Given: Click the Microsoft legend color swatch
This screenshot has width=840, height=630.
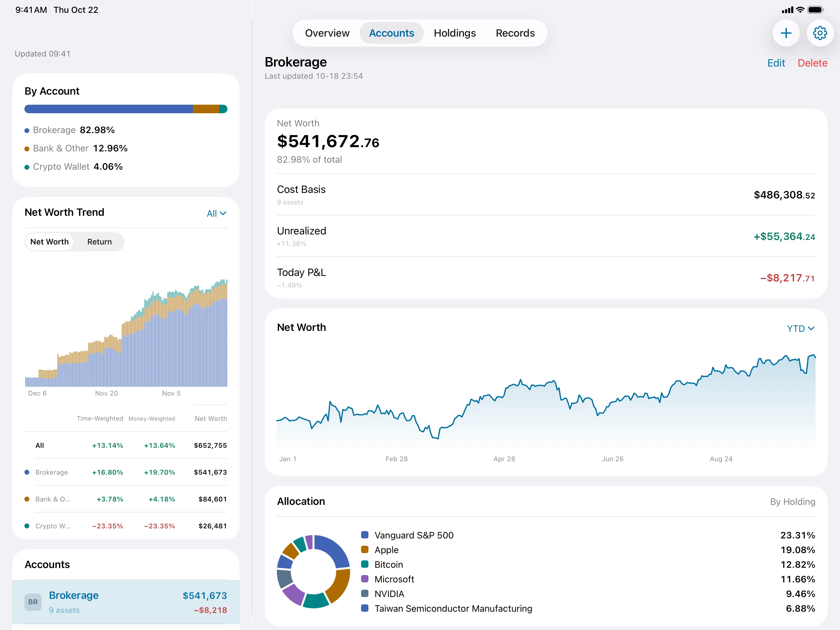Looking at the screenshot, I should [364, 579].
